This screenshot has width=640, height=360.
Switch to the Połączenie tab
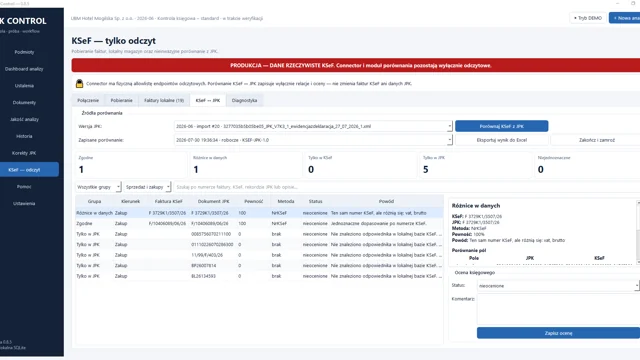88,100
